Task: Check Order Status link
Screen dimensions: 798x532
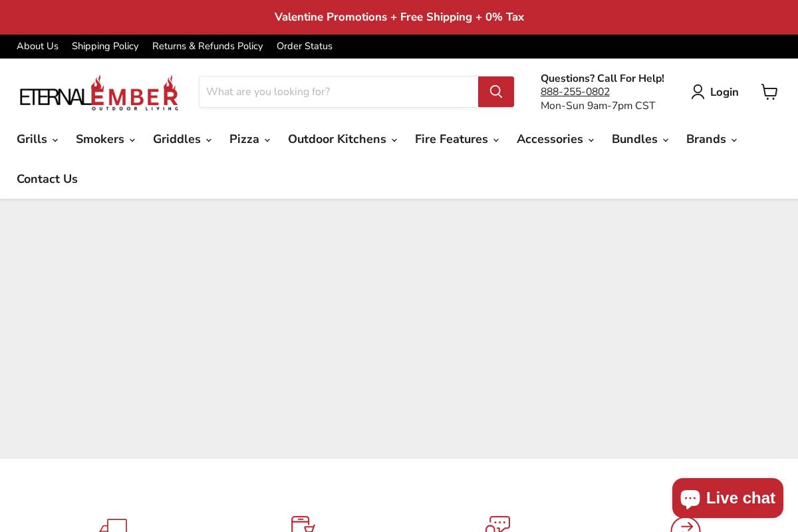Action: (305, 46)
